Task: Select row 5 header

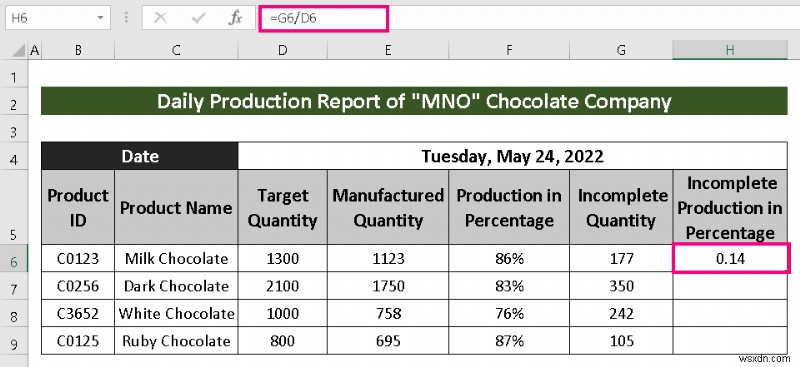Action: tap(14, 207)
